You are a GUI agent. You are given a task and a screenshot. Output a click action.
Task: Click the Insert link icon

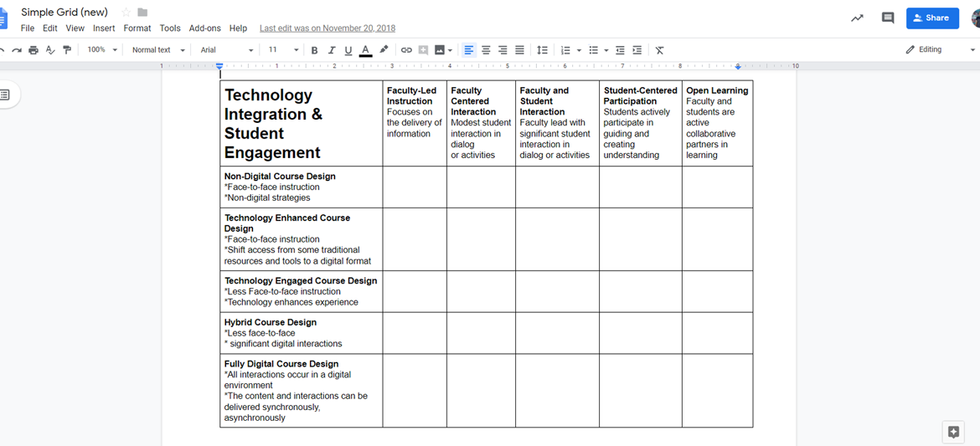(406, 50)
